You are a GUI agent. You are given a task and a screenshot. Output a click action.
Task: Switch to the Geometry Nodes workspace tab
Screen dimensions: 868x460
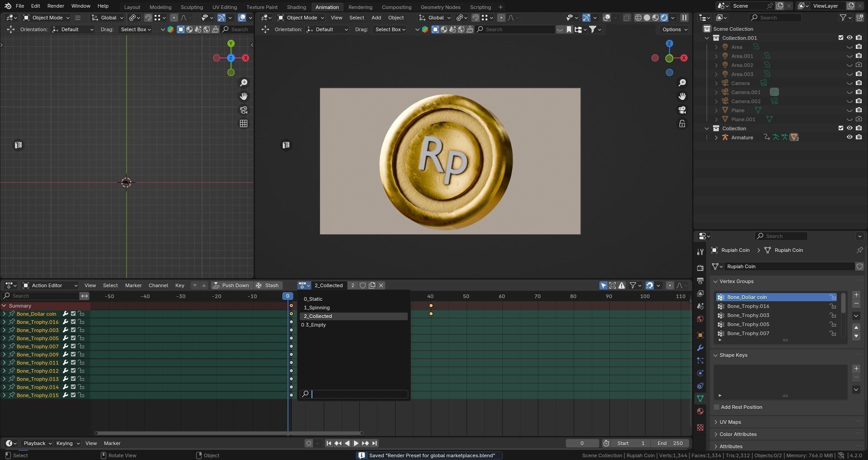(440, 7)
